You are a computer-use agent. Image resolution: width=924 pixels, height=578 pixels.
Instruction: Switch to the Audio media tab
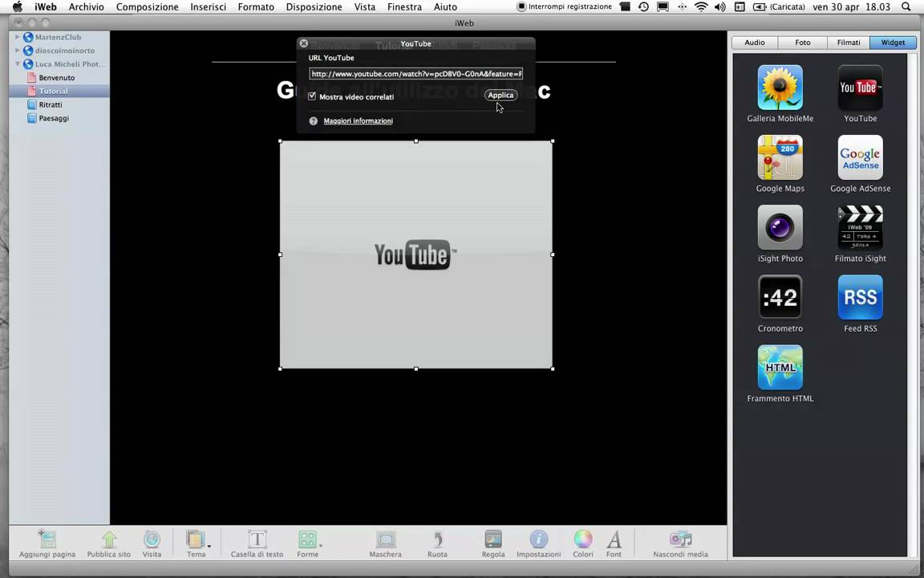[x=754, y=43]
